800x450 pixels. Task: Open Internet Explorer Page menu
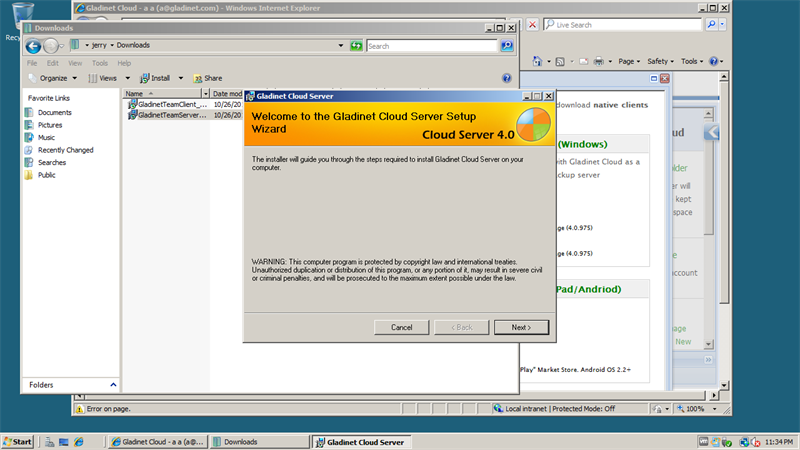coord(629,61)
